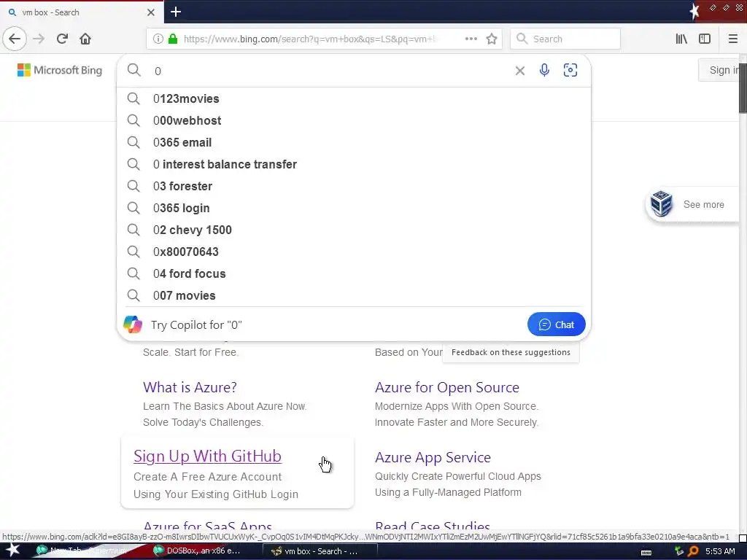
Task: Show site information icon in address bar
Action: [158, 39]
